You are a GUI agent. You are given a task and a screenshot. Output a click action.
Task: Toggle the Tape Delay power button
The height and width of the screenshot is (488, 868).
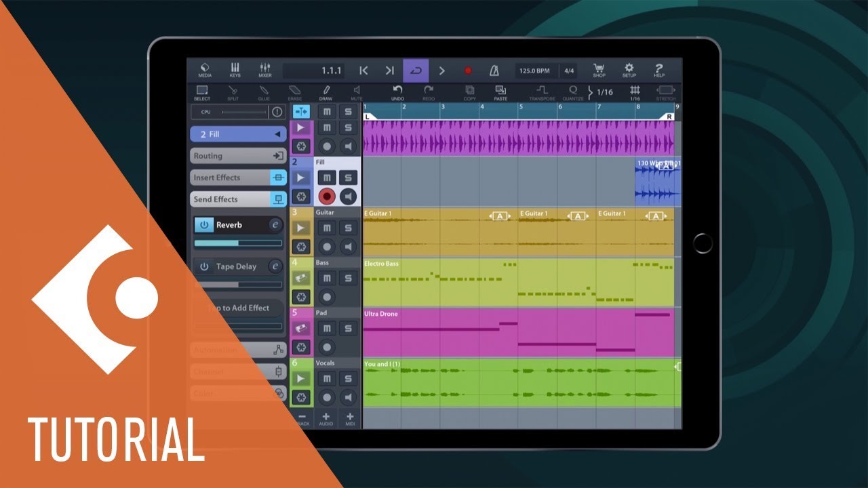(203, 266)
